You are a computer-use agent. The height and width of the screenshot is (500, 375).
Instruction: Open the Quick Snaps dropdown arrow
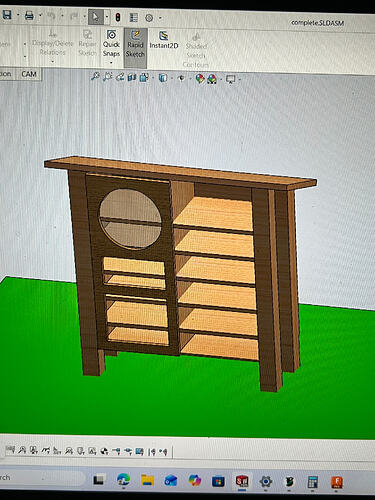click(x=111, y=63)
